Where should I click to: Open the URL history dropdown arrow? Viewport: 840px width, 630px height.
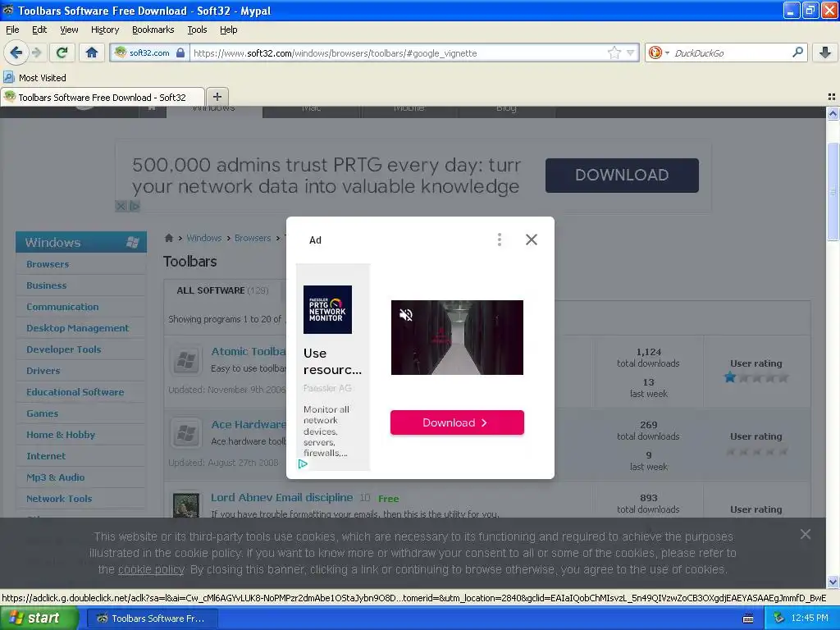[631, 52]
